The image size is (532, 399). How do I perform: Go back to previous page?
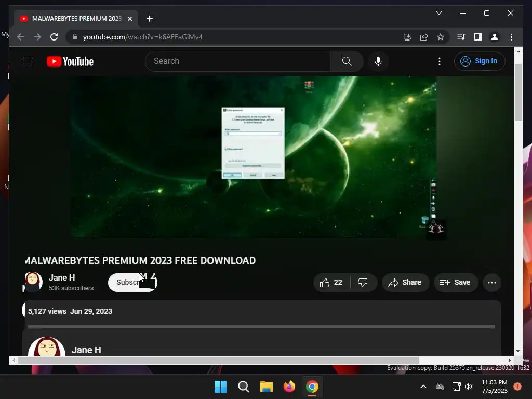pyautogui.click(x=21, y=37)
